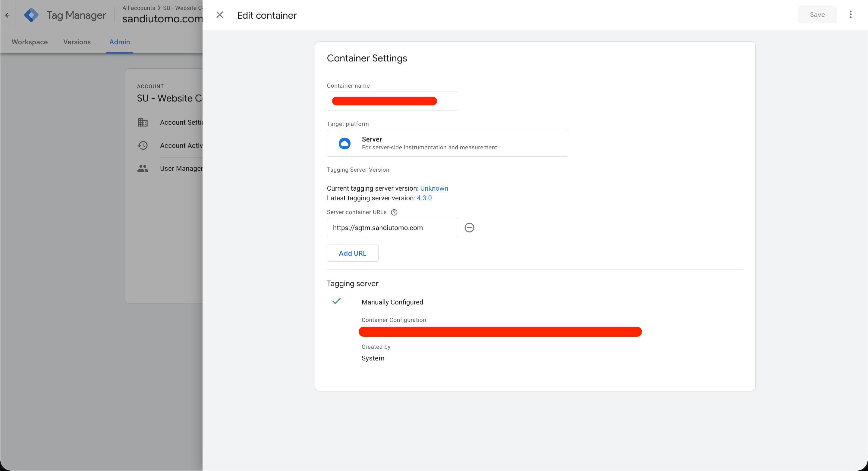Click the Account Activity history icon
Image resolution: width=868 pixels, height=471 pixels.
point(143,145)
